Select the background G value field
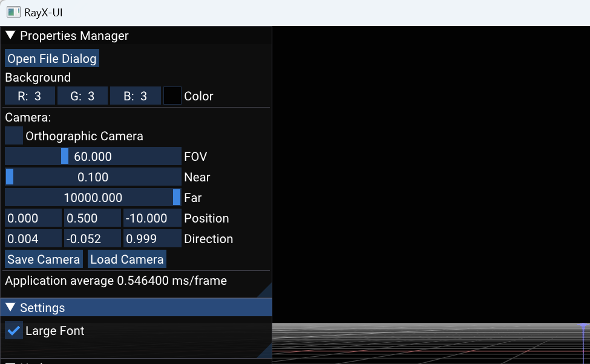This screenshot has width=590, height=364. (x=82, y=96)
